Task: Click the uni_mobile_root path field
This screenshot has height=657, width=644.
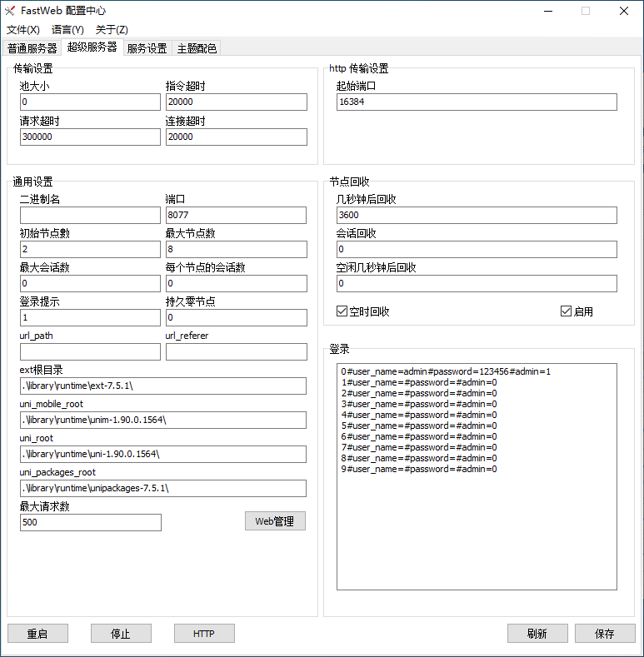Action: pyautogui.click(x=163, y=420)
